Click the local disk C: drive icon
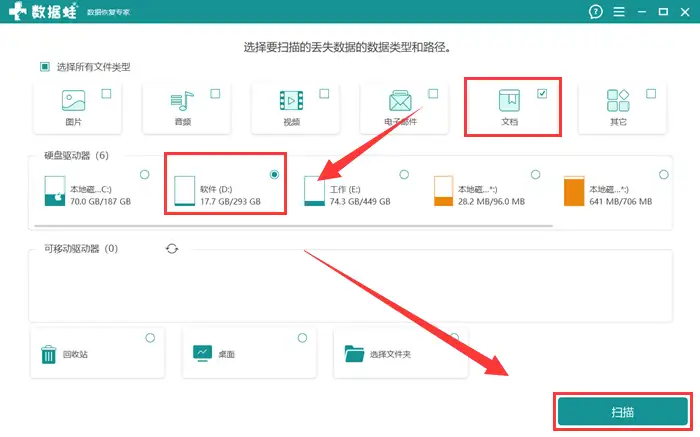The height and width of the screenshot is (437, 700). [55, 191]
